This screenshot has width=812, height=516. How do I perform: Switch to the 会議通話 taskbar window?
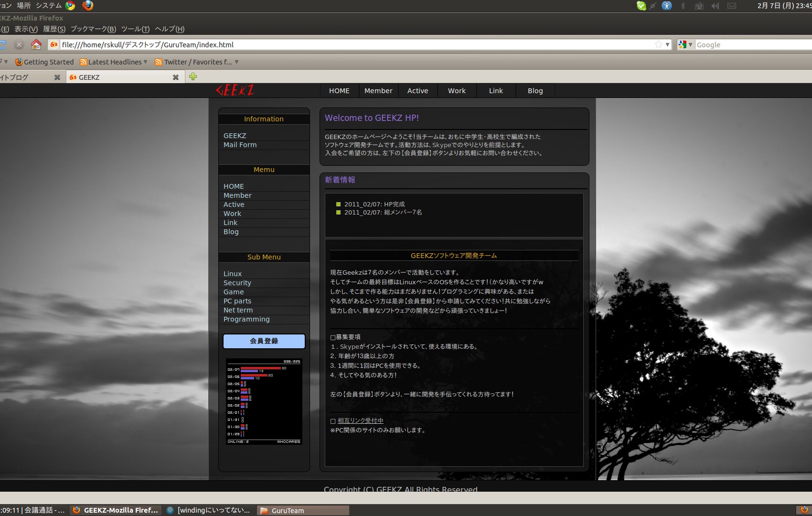33,510
